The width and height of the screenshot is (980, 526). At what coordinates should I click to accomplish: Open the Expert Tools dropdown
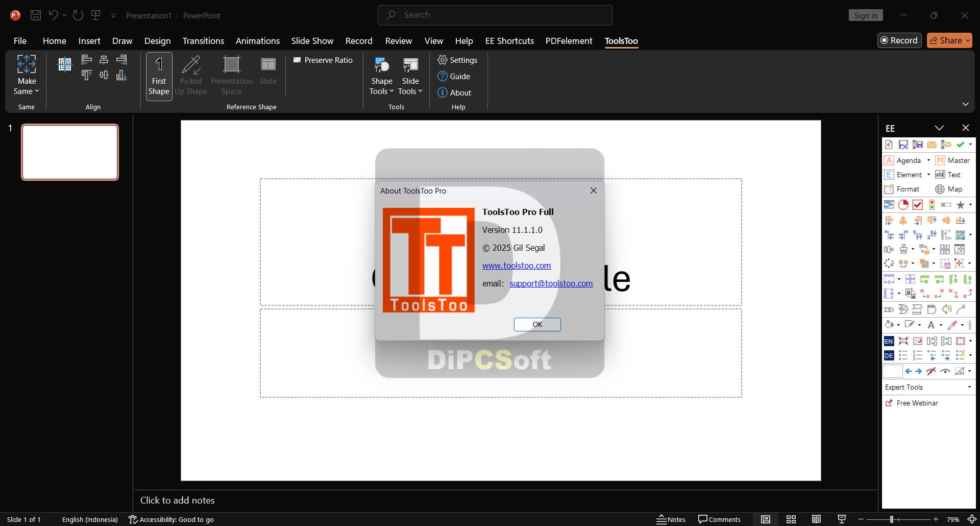tap(928, 387)
